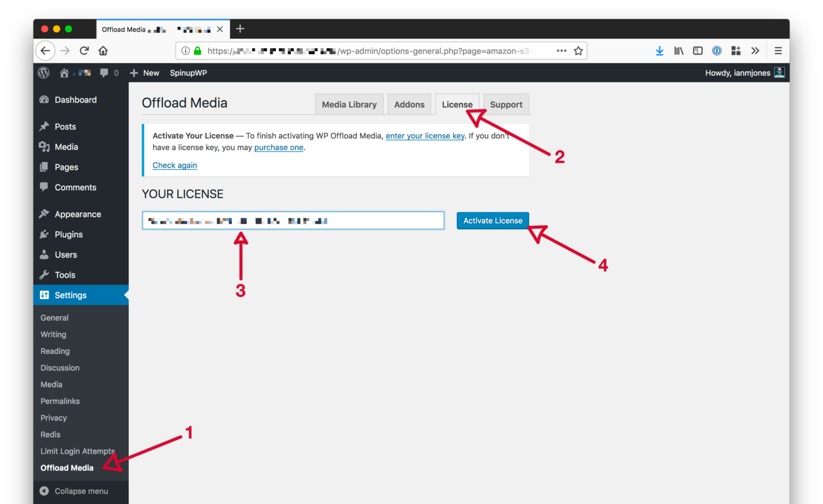The height and width of the screenshot is (504, 823).
Task: Toggle the browser sidebar icon
Action: click(x=697, y=51)
